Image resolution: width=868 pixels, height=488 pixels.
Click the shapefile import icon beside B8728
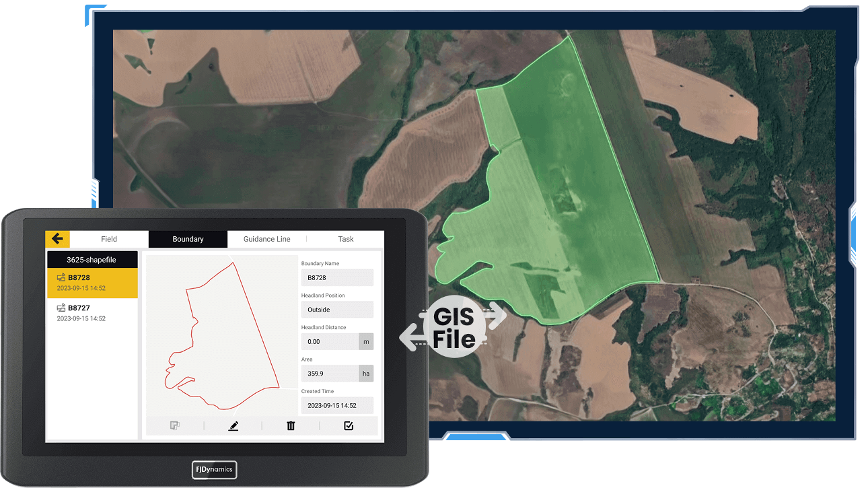tap(61, 277)
